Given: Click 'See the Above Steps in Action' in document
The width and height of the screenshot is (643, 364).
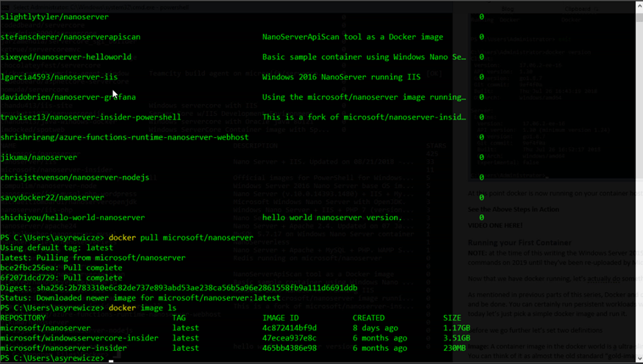Looking at the screenshot, I should [x=514, y=209].
